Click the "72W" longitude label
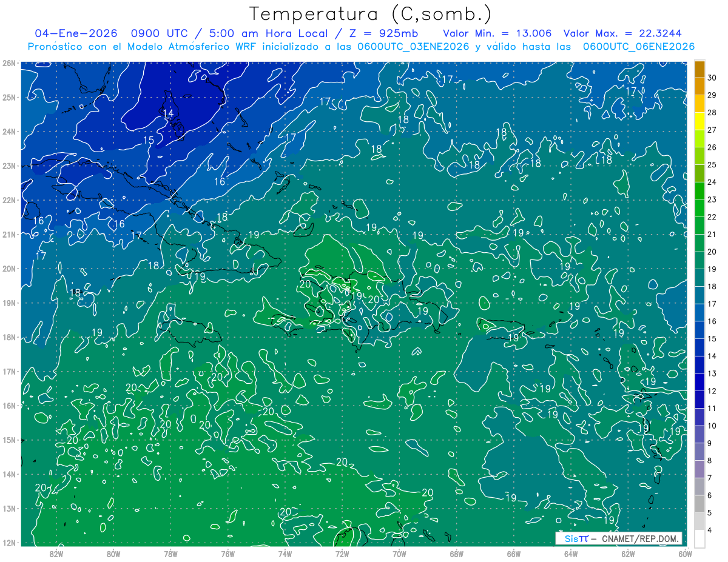 [342, 554]
